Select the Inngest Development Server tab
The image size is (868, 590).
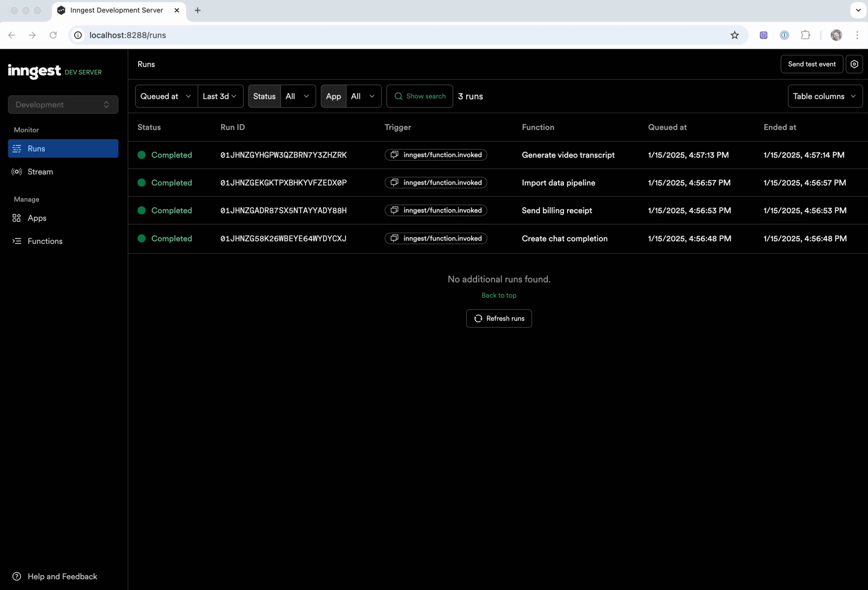116,10
